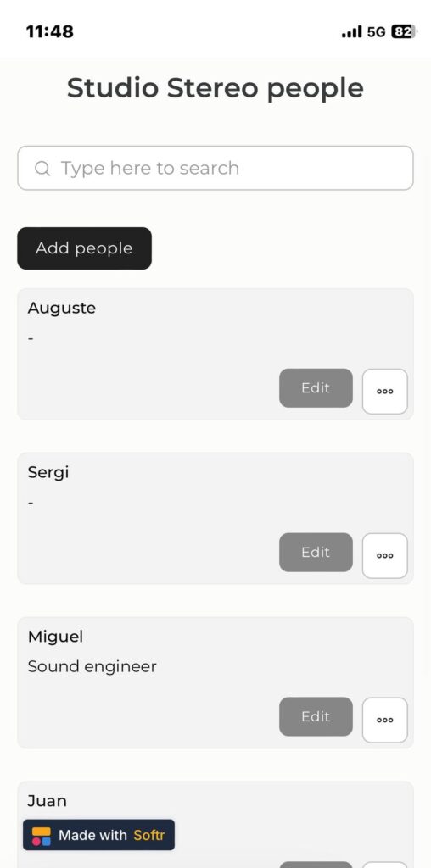Open the three-dot menu for Miguel
Screen dimensions: 431x868
[x=385, y=721]
